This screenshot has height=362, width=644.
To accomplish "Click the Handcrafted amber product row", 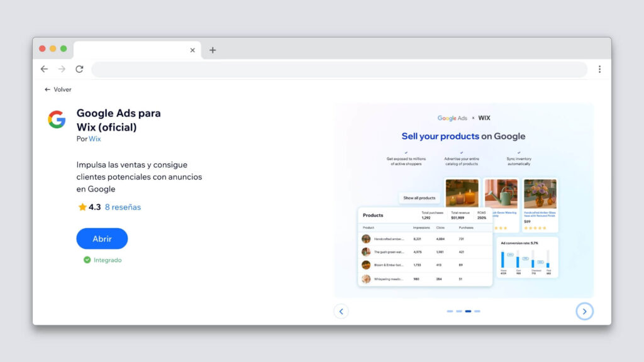I will (425, 239).
